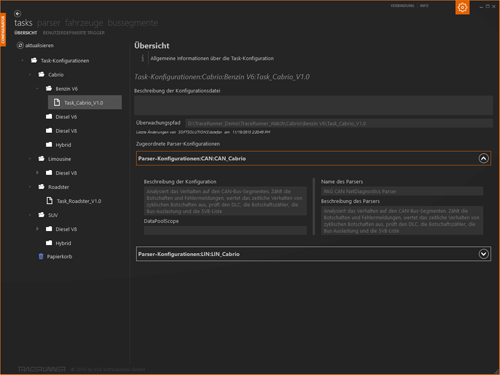Image resolution: width=500 pixels, height=375 pixels.
Task: Click the Task_Cabrio_V1.0 document icon
Action: (57, 102)
